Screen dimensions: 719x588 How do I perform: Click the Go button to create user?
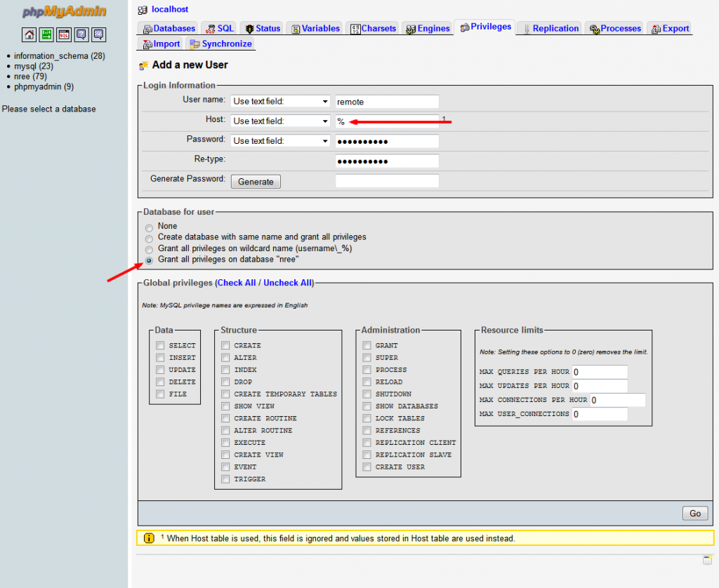pyautogui.click(x=694, y=513)
